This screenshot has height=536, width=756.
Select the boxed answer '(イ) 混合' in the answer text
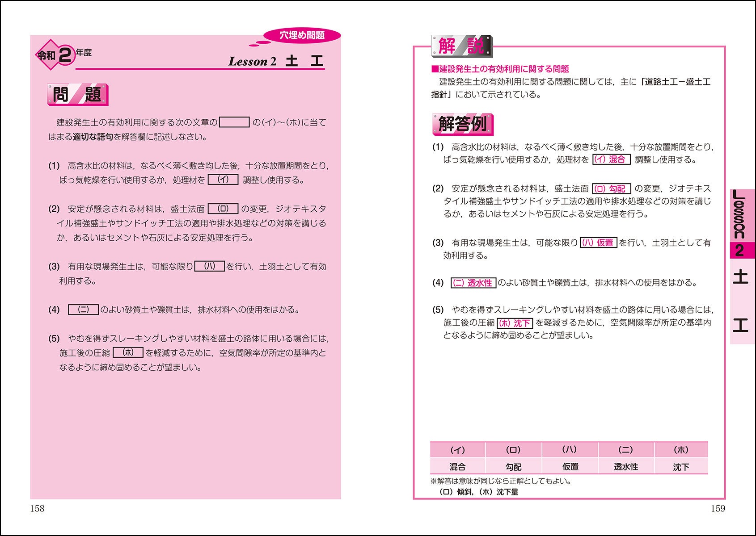tap(611, 159)
